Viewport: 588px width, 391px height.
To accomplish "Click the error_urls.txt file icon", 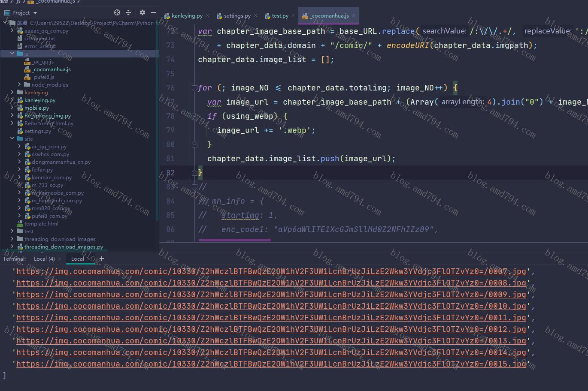I will coord(20,46).
